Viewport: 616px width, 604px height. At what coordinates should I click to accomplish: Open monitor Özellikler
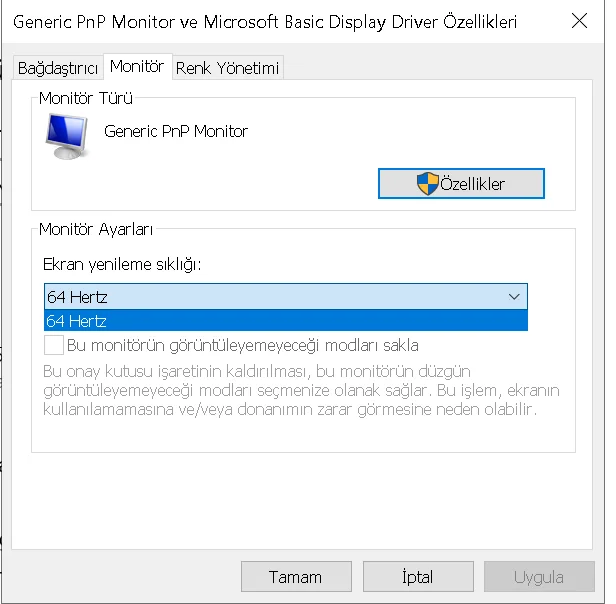coord(461,184)
